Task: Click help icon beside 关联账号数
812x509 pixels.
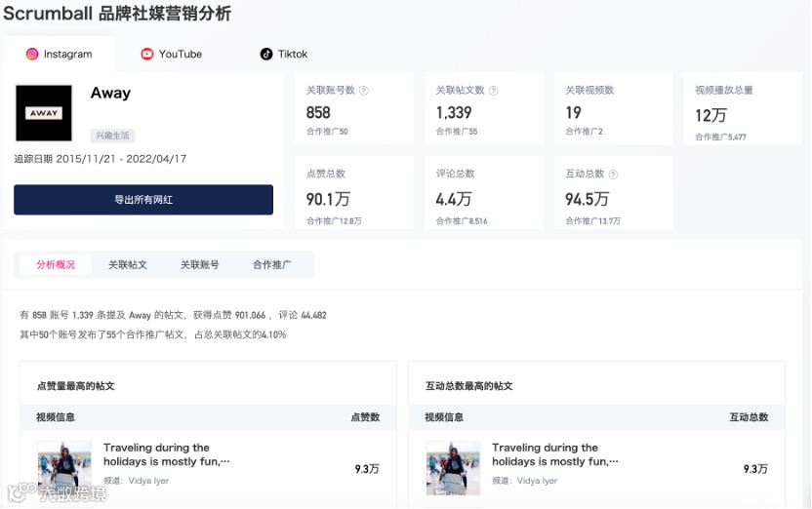Action: pos(364,91)
